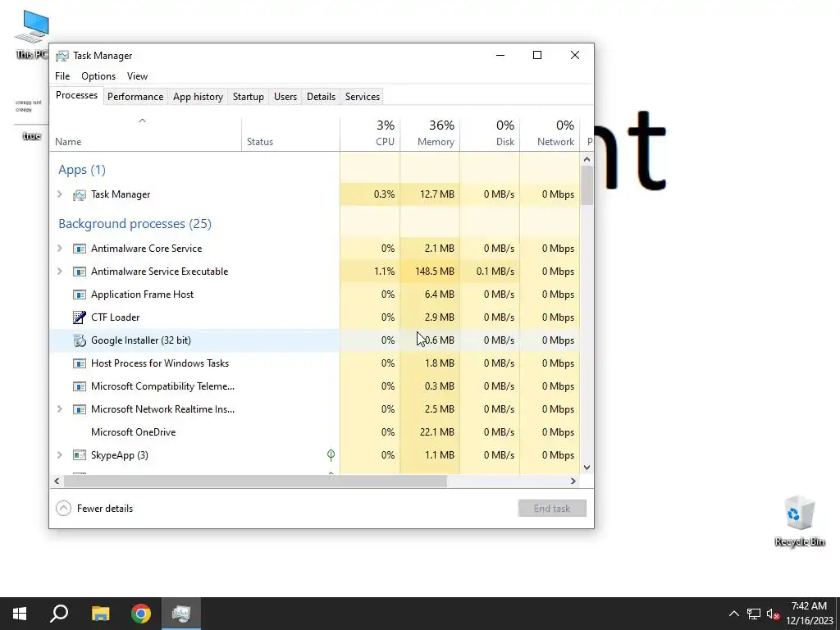Sort by the Memory column header
This screenshot has width=840, height=630.
pos(430,134)
